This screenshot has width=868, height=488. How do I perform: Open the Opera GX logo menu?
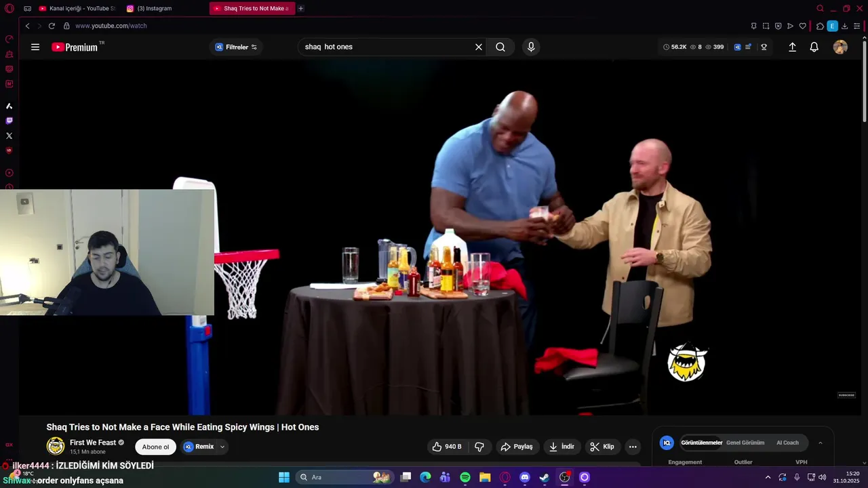pos(9,8)
